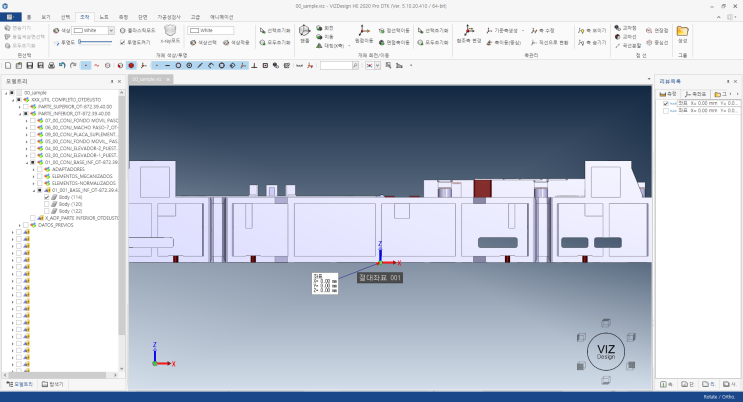Screen dimensions: 743x402
Task: Click the second White color swatch field
Action: pyautogui.click(x=211, y=30)
